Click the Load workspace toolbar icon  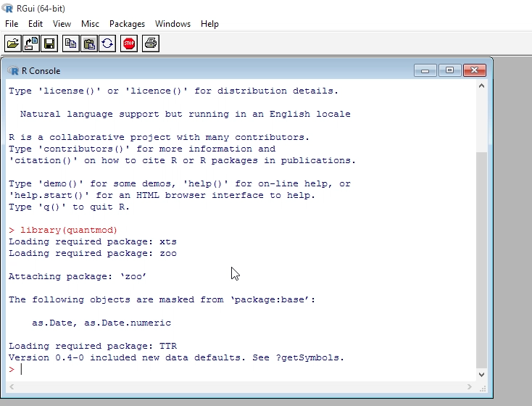[x=31, y=43]
